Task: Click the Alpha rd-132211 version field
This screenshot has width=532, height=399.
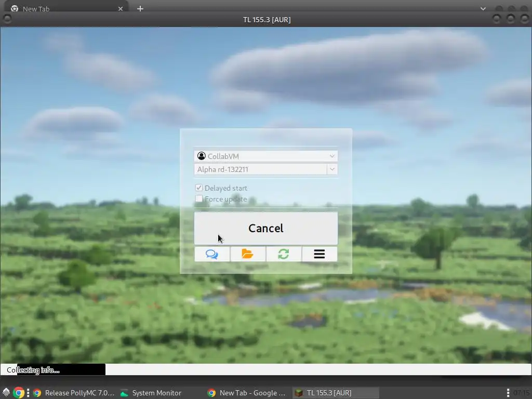Action: click(x=261, y=169)
